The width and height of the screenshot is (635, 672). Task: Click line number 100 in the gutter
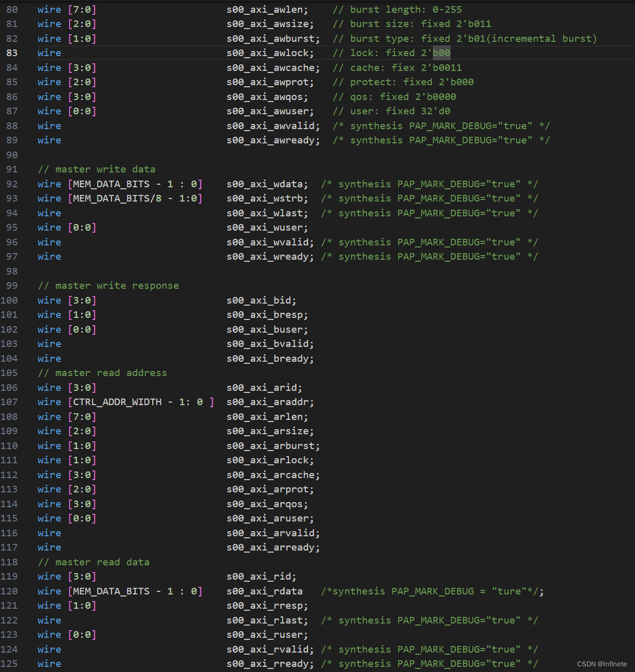pos(9,300)
